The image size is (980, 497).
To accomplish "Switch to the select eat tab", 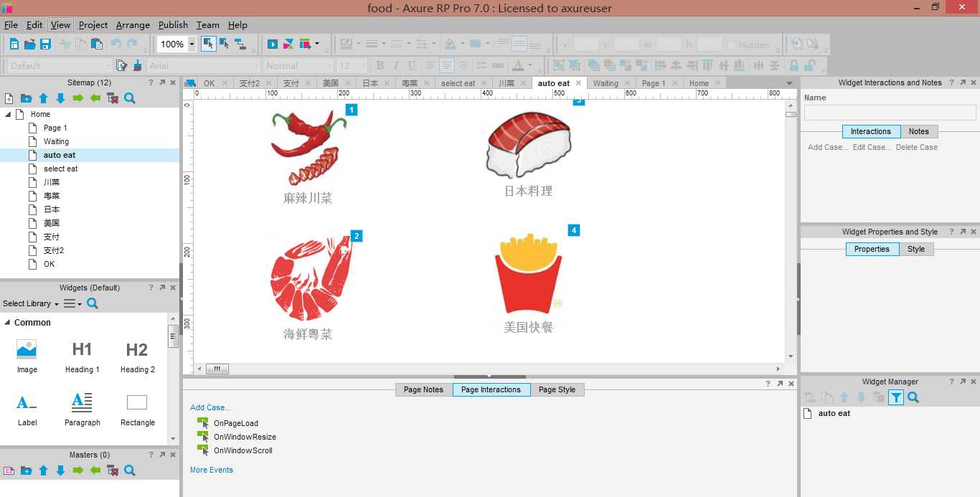I will [458, 83].
